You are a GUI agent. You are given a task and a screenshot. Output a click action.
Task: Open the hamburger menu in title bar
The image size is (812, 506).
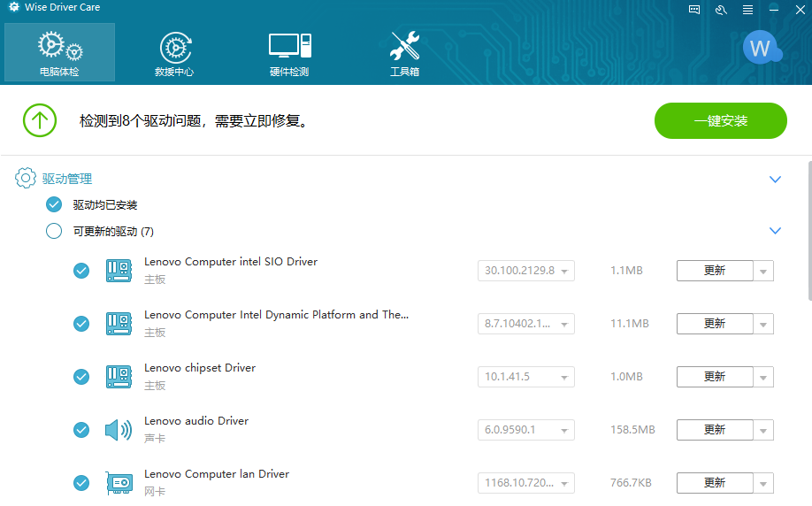(x=748, y=10)
